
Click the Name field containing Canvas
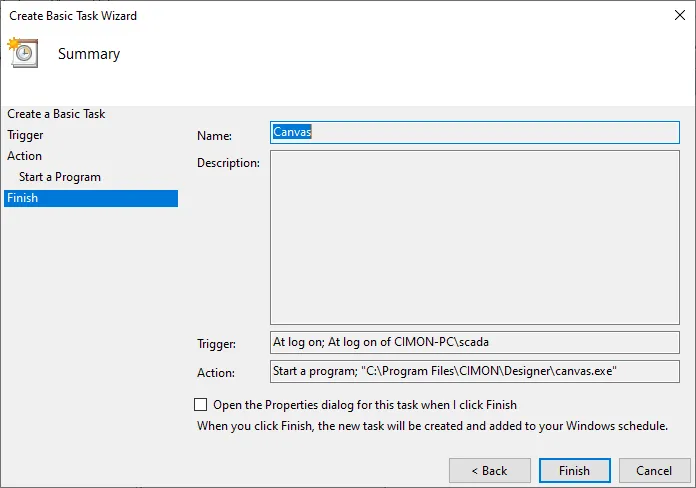tap(474, 132)
